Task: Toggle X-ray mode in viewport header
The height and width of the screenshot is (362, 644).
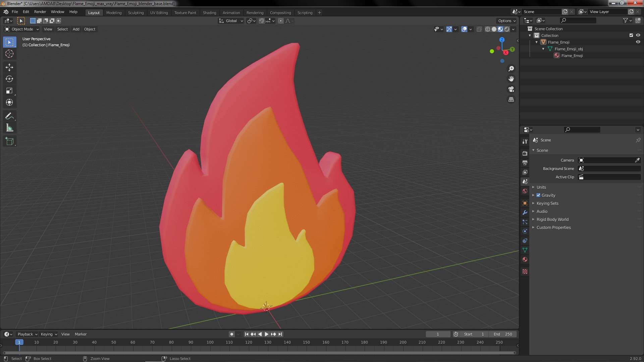Action: coord(479,29)
